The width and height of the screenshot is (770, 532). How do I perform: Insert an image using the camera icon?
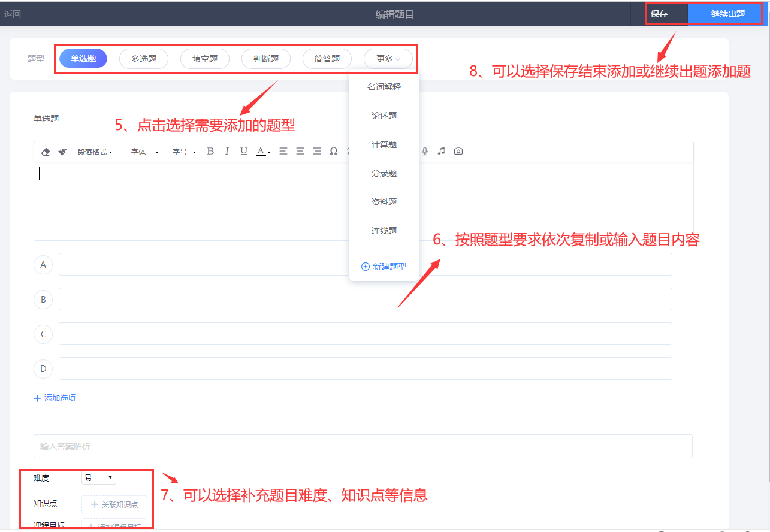[x=458, y=152]
